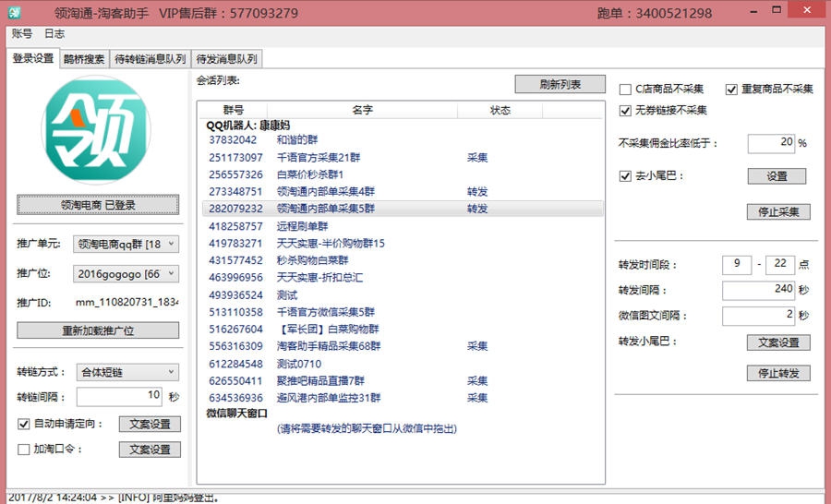Screen dimensions: 831x504
Task: Select the 和谐的群 row
Action: coord(403,140)
